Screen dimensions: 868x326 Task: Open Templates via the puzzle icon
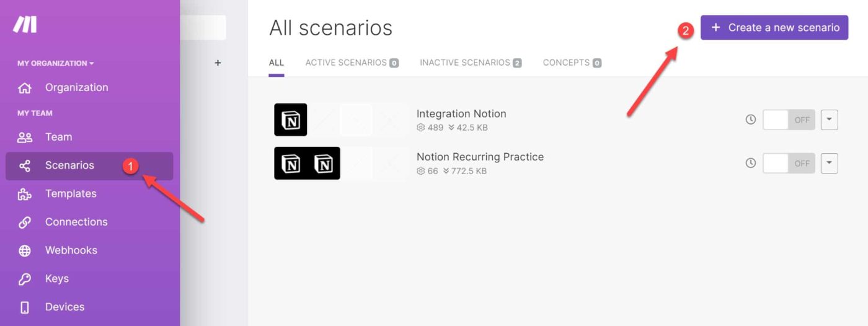click(x=25, y=194)
